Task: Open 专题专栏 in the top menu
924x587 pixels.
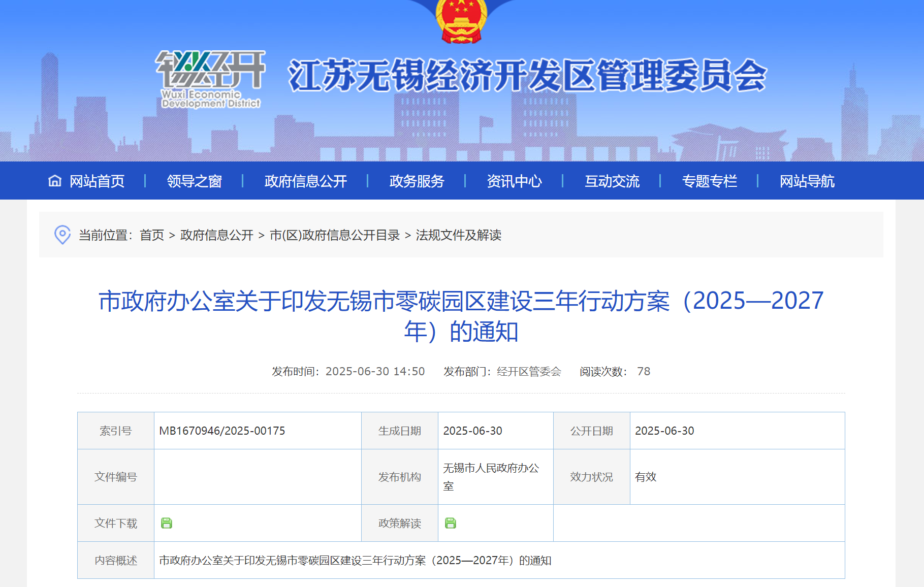Action: pos(710,181)
